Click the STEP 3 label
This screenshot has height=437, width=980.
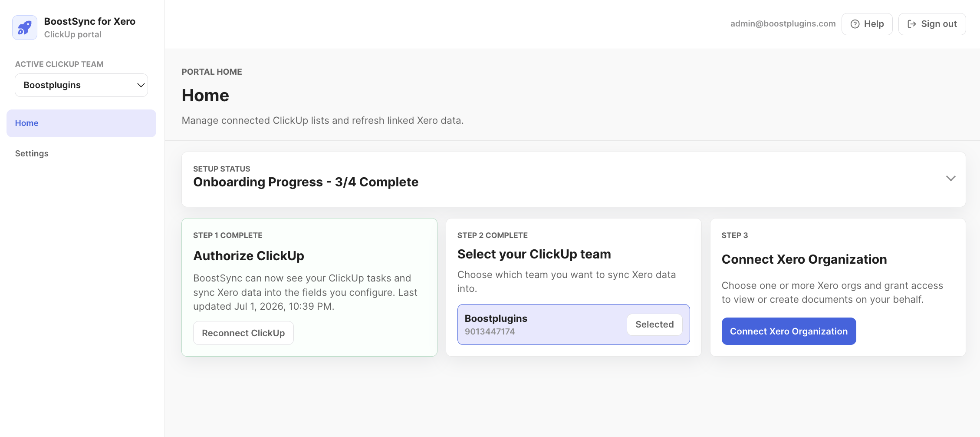point(734,235)
